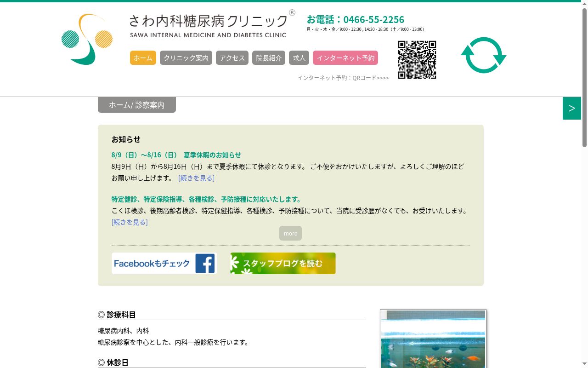Click the aquarium photo thumbnail
The height and width of the screenshot is (368, 588).
coord(433,339)
